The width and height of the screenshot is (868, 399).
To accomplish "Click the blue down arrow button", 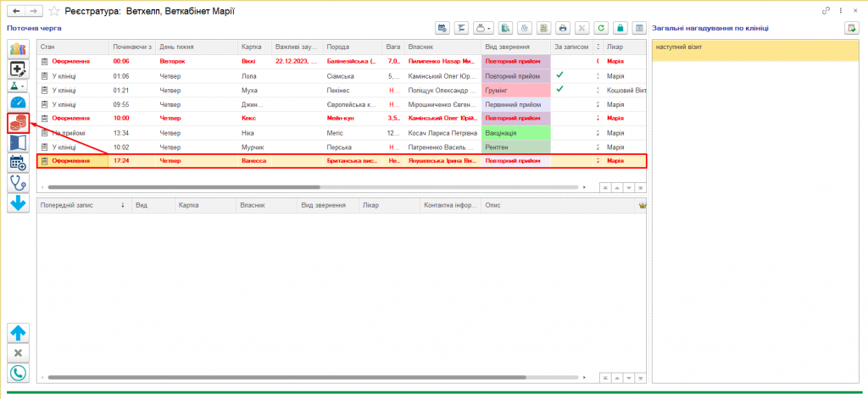I will click(x=19, y=202).
